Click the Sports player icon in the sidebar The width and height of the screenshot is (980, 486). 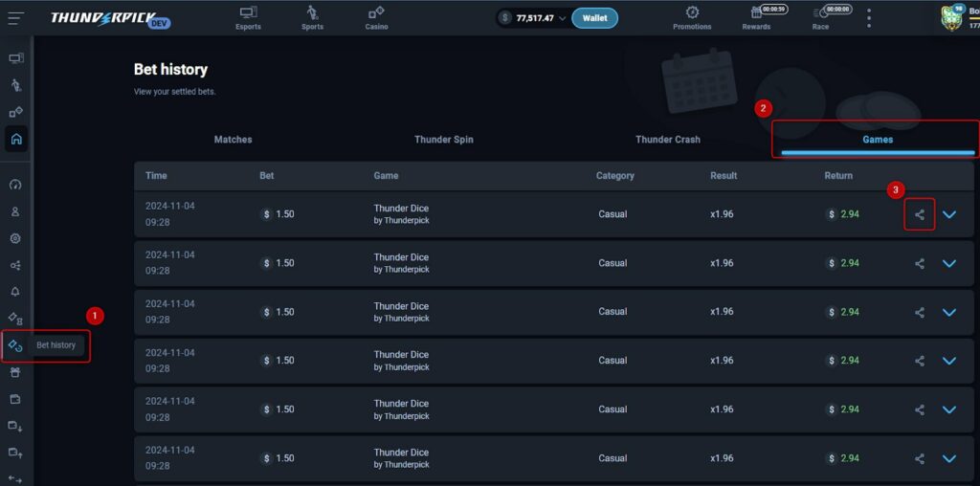click(16, 85)
